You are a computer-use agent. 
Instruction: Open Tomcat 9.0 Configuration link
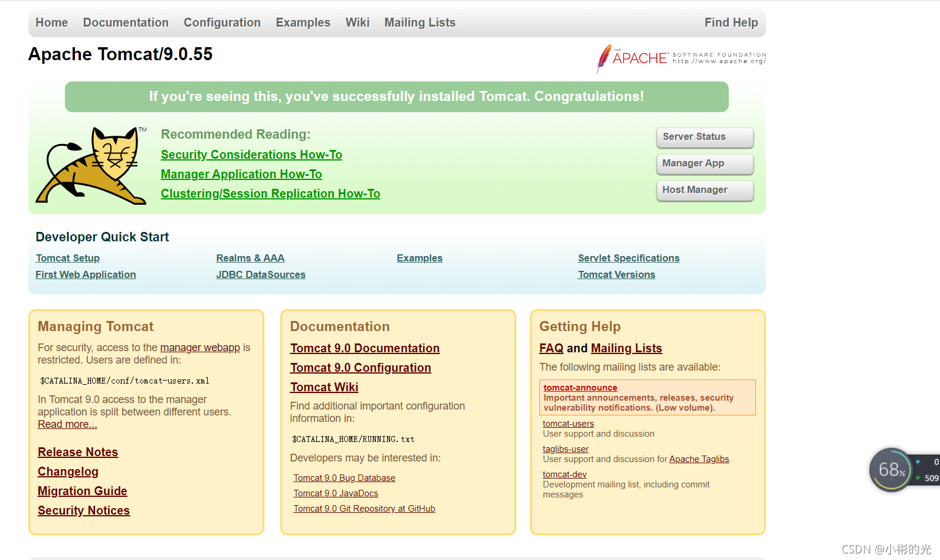coord(361,368)
